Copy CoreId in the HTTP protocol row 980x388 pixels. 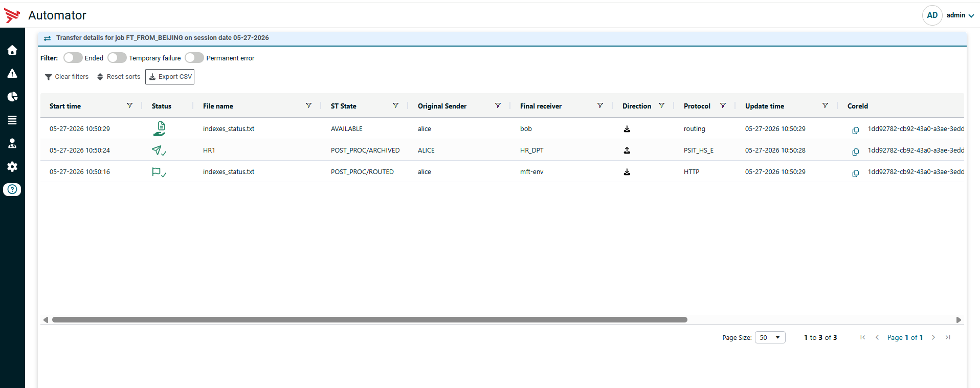point(855,174)
